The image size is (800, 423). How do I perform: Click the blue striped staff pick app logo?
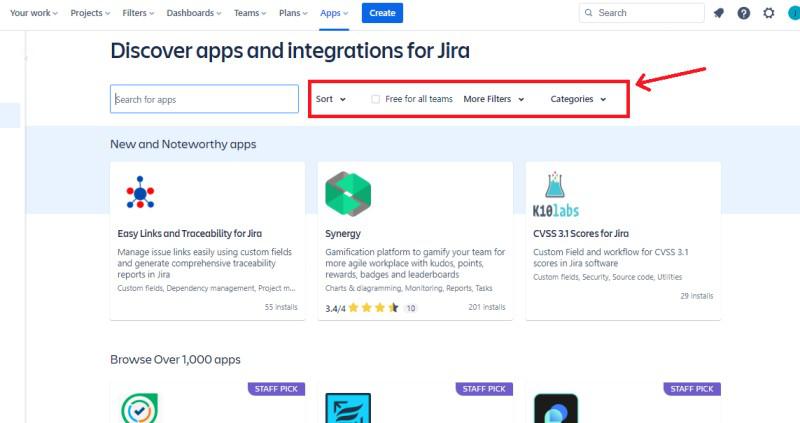coord(348,408)
